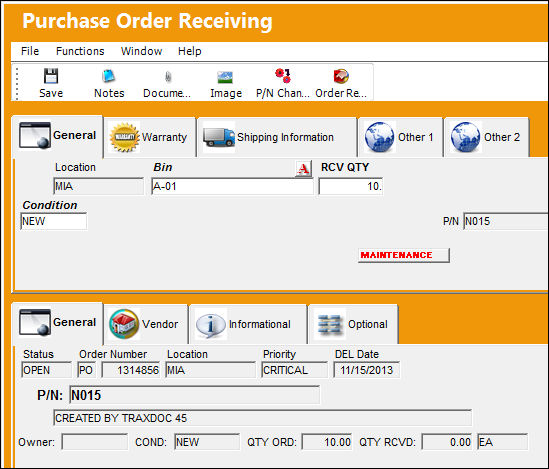
Task: Open the P/N Change toolbar icon
Action: (283, 76)
